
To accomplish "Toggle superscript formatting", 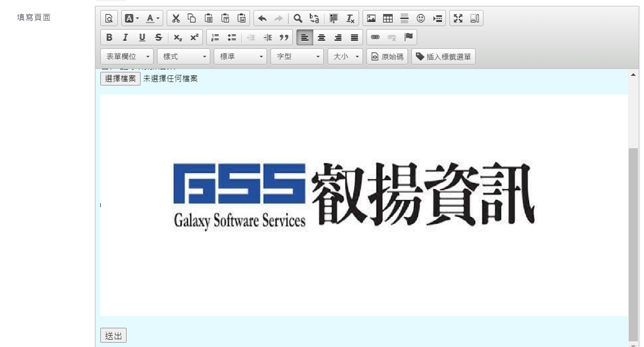I will [195, 37].
